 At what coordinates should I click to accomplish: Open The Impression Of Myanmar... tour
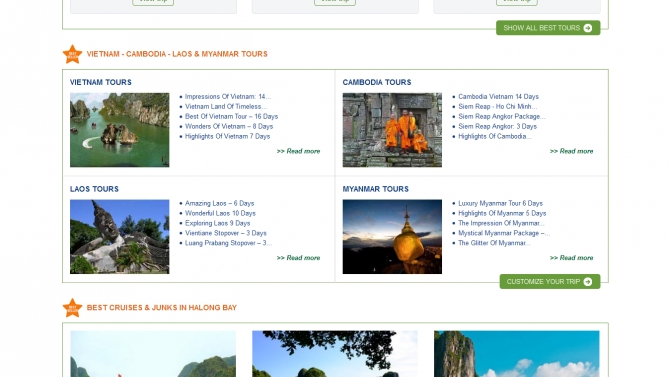pos(501,223)
